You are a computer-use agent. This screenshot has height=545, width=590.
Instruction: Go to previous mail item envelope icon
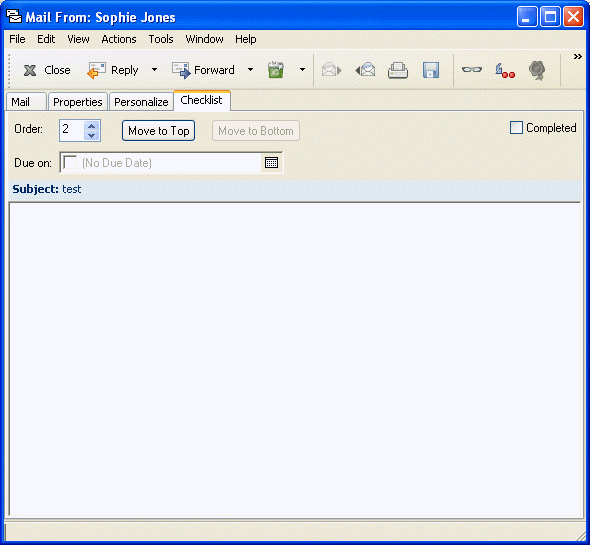click(365, 70)
